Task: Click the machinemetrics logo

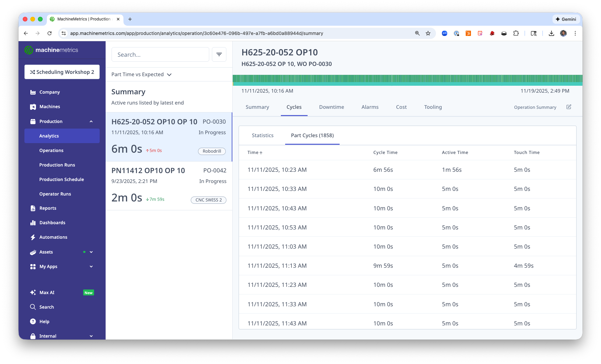Action: click(x=51, y=50)
